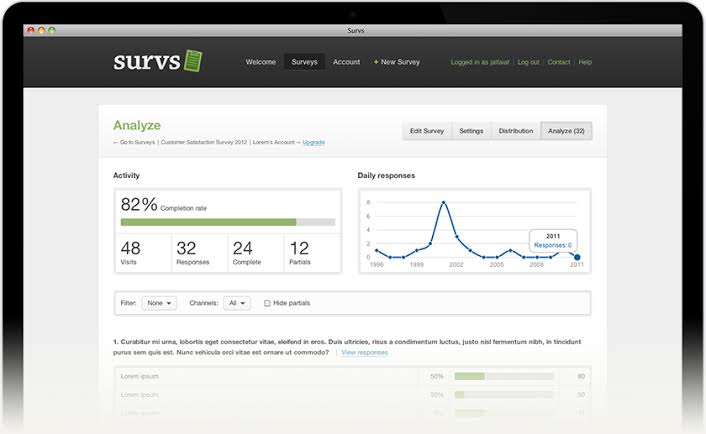706x434 pixels.
Task: Click the Analyze page heading
Action: coord(137,125)
